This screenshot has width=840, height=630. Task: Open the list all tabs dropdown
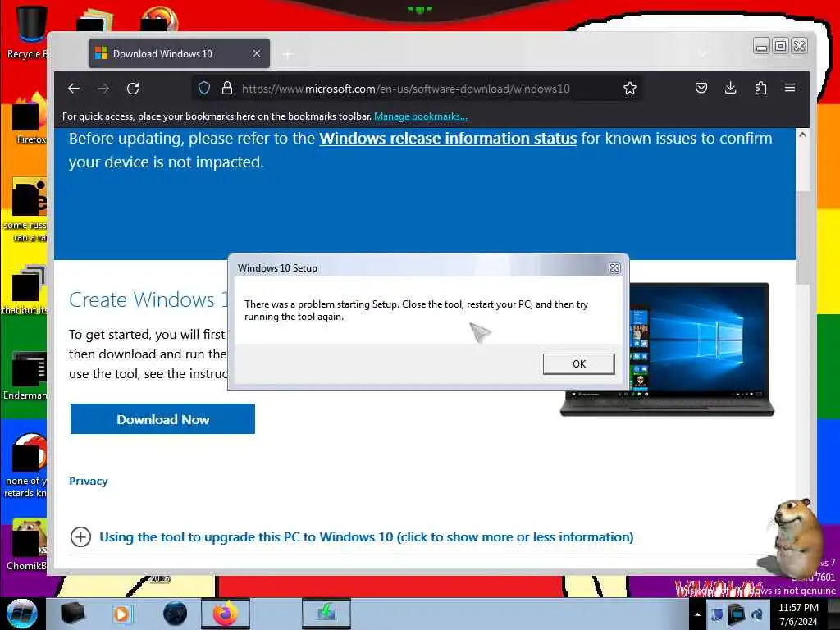click(x=702, y=53)
